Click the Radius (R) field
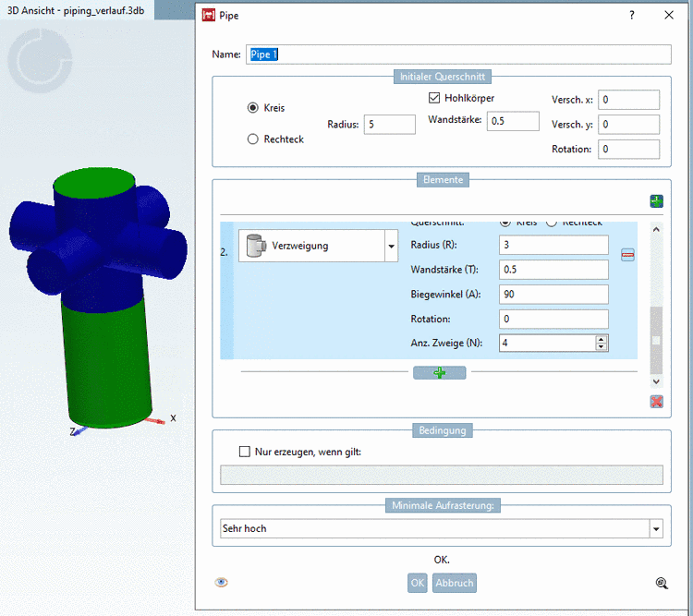 (x=553, y=245)
